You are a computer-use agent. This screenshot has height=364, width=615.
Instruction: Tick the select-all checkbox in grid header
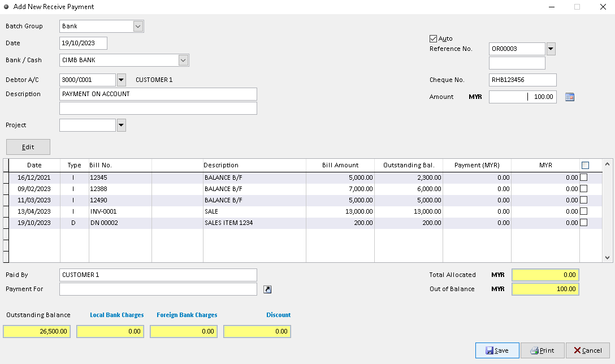click(x=586, y=164)
